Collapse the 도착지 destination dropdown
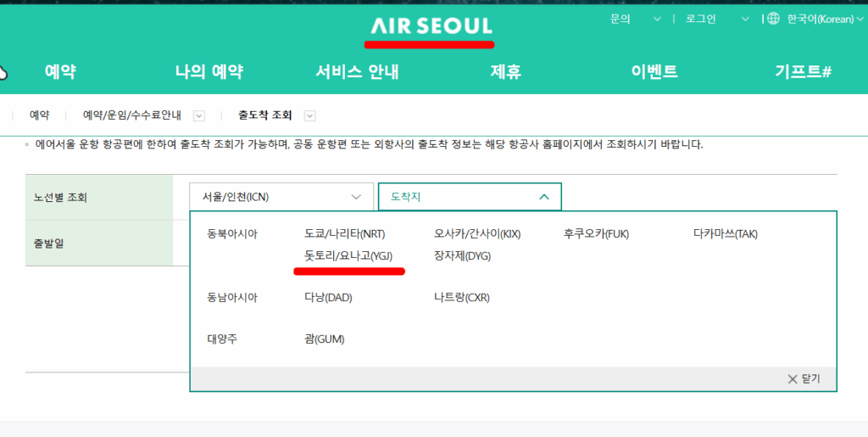Image resolution: width=868 pixels, height=437 pixels. tap(470, 197)
